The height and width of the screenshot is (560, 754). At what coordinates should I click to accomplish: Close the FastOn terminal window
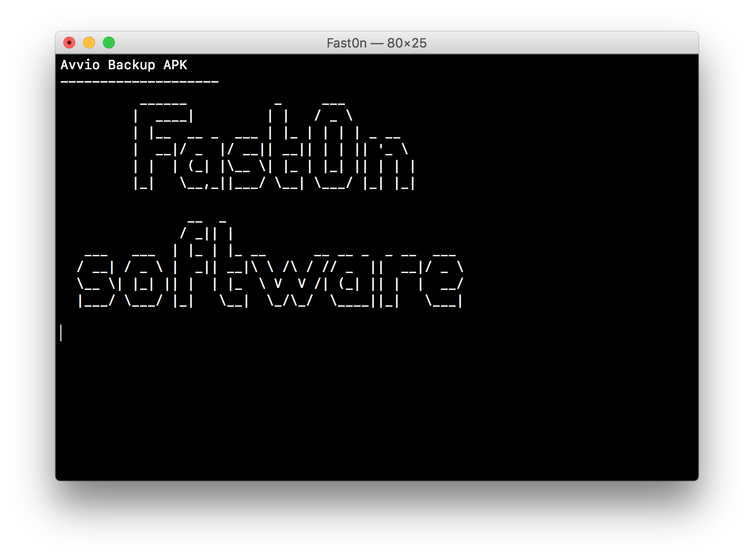click(x=69, y=43)
